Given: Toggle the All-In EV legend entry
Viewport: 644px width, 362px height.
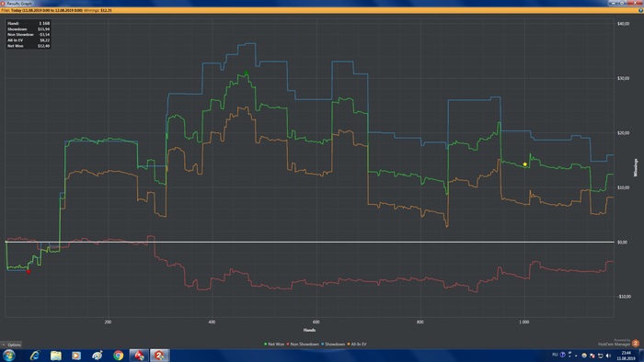Looking at the screenshot, I should (357, 345).
